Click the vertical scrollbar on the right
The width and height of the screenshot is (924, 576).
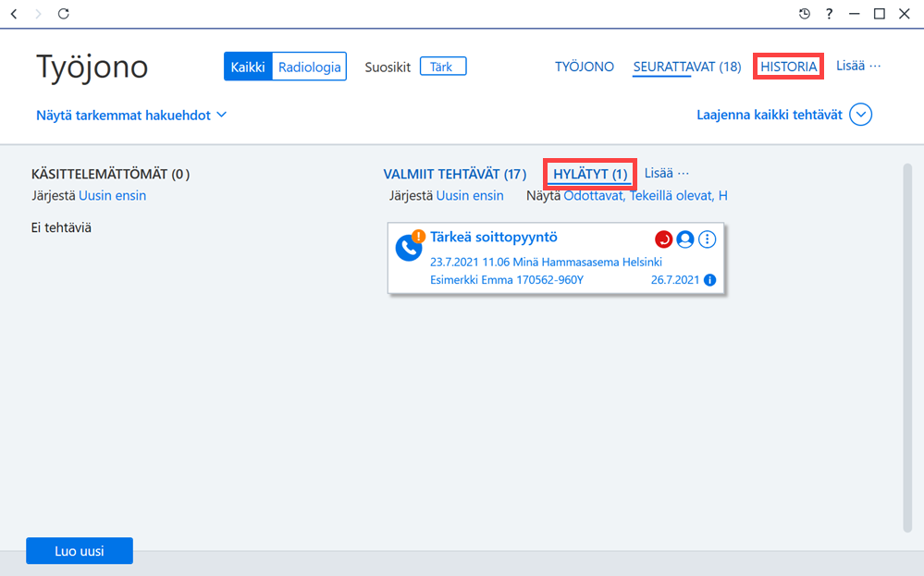(907, 348)
